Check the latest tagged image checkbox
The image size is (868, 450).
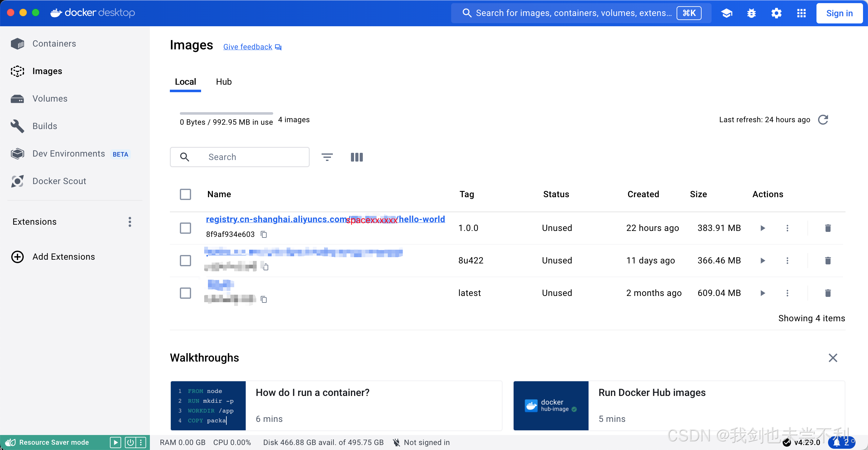pyautogui.click(x=185, y=293)
